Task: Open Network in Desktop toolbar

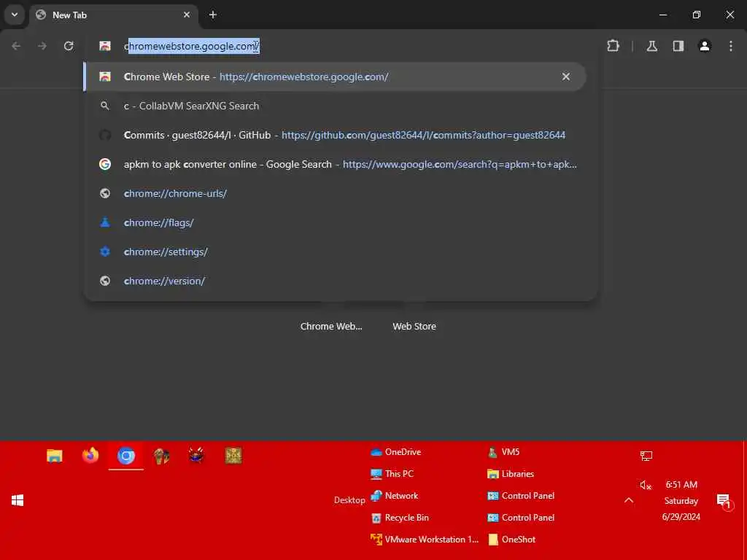Action: tap(395, 496)
